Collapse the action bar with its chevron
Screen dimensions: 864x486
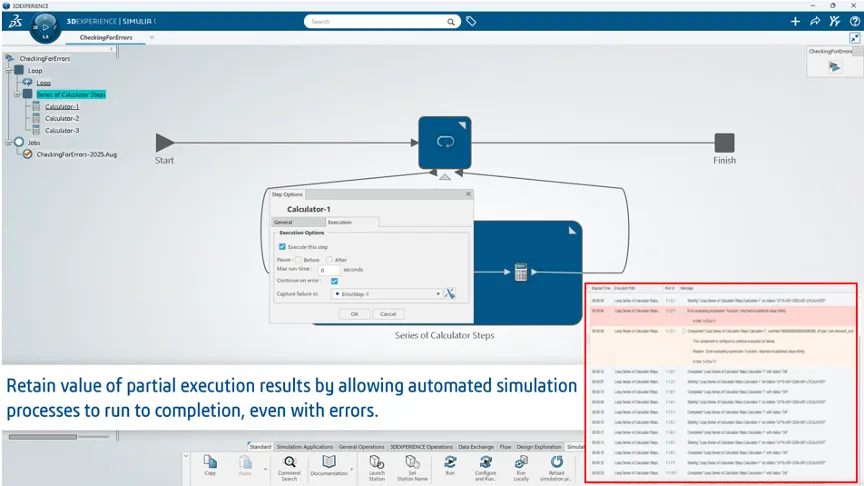(x=186, y=456)
